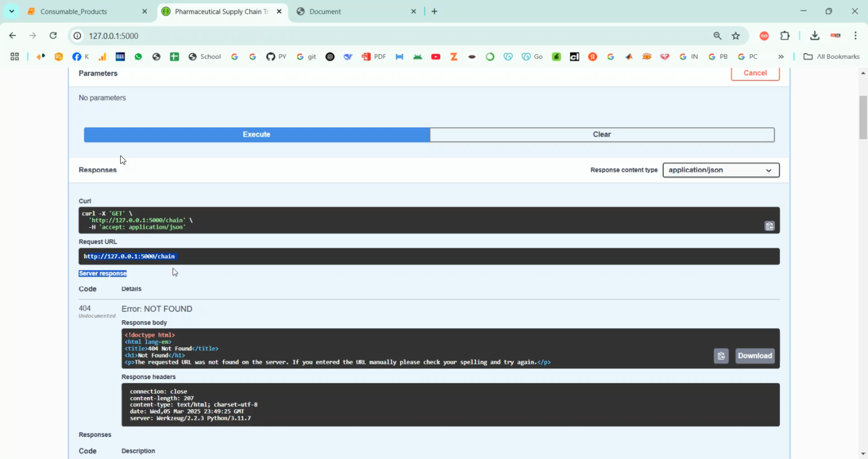Screen dimensions: 868x459
Task: Reload the current page
Action: (x=53, y=36)
